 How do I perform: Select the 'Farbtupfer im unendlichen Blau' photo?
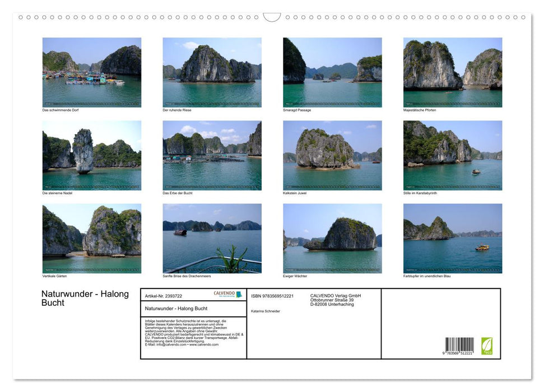click(x=453, y=239)
